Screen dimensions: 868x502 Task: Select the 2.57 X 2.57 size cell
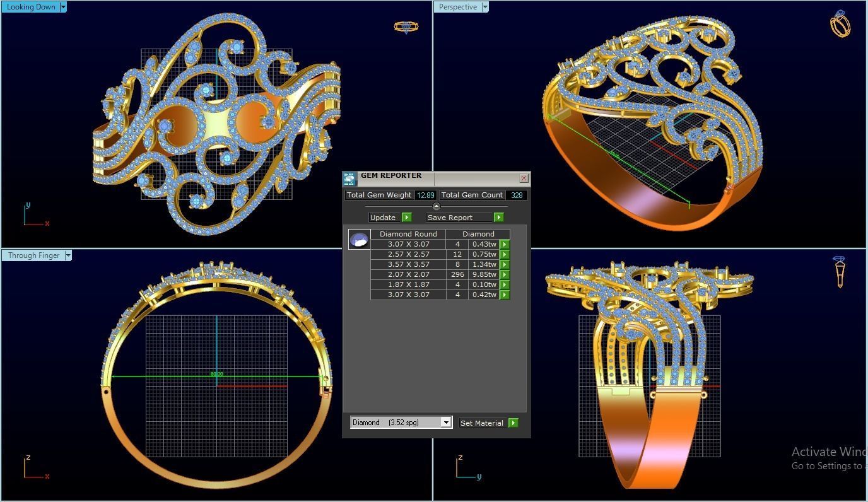[408, 254]
